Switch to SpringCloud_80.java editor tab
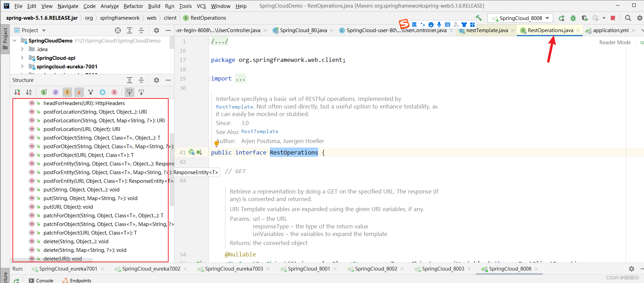 (303, 30)
